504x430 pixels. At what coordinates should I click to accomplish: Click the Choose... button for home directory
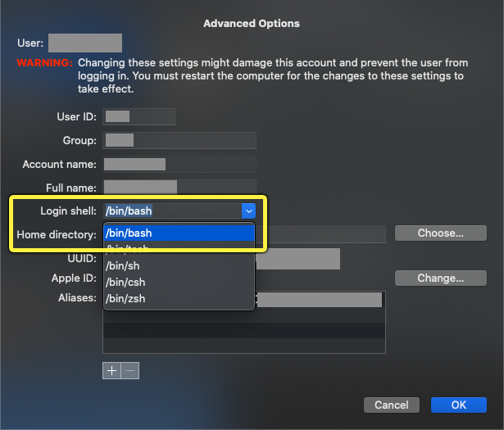click(441, 233)
